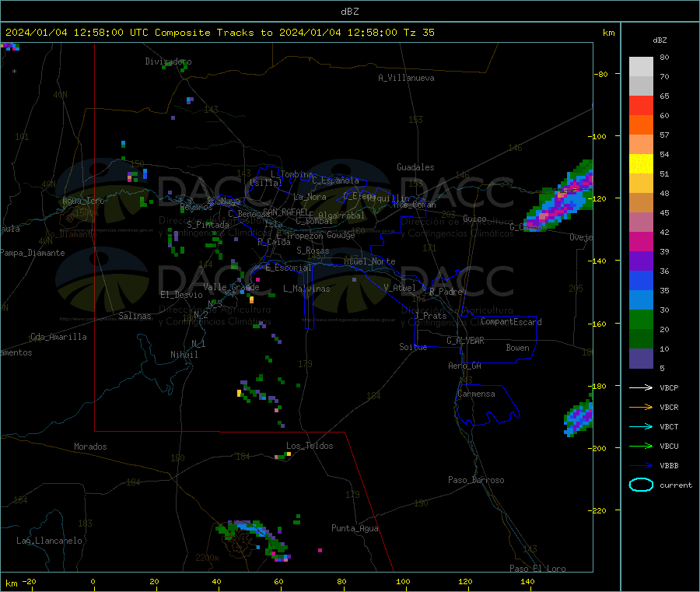
Task: Click the 'Paso_El_Loro' map label
Action: [x=537, y=569]
